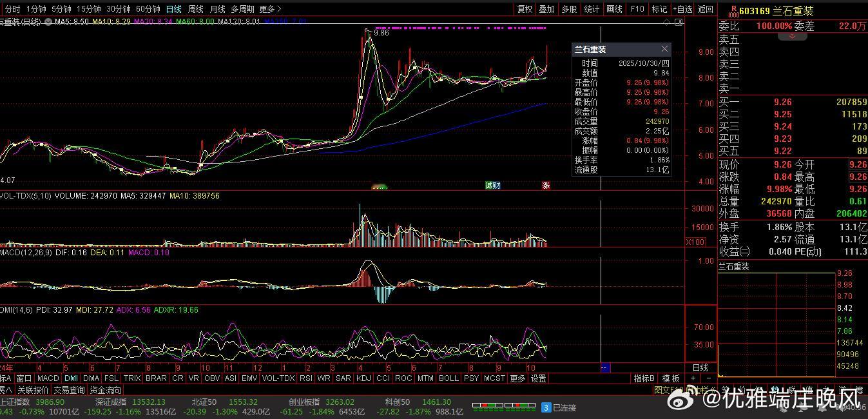Select the RSI indicator tab
868x419 pixels.
point(306,378)
